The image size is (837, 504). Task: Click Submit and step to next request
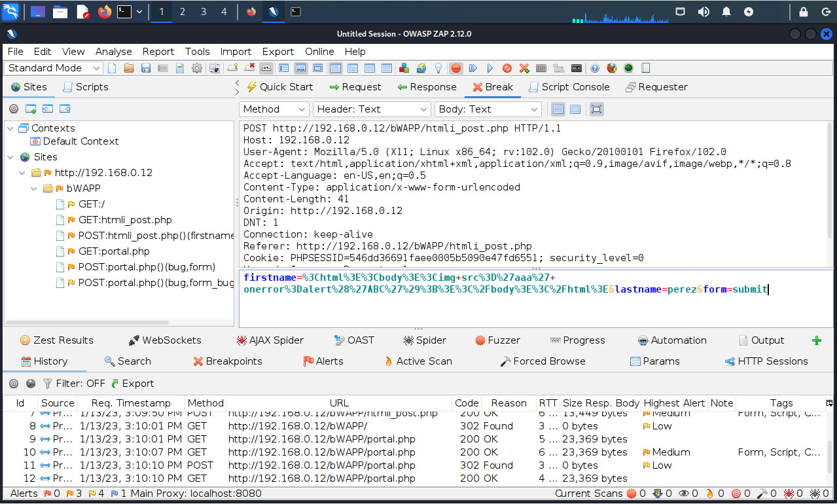(x=473, y=68)
